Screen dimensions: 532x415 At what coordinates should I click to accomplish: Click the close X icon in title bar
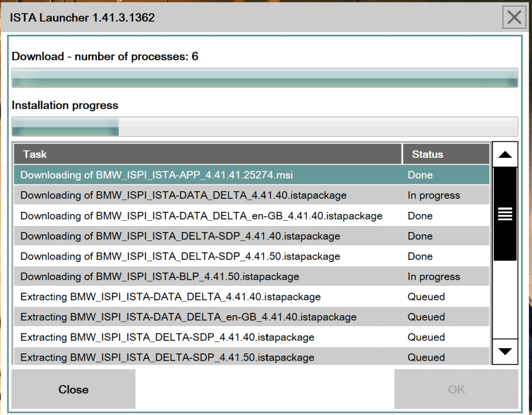pyautogui.click(x=514, y=17)
